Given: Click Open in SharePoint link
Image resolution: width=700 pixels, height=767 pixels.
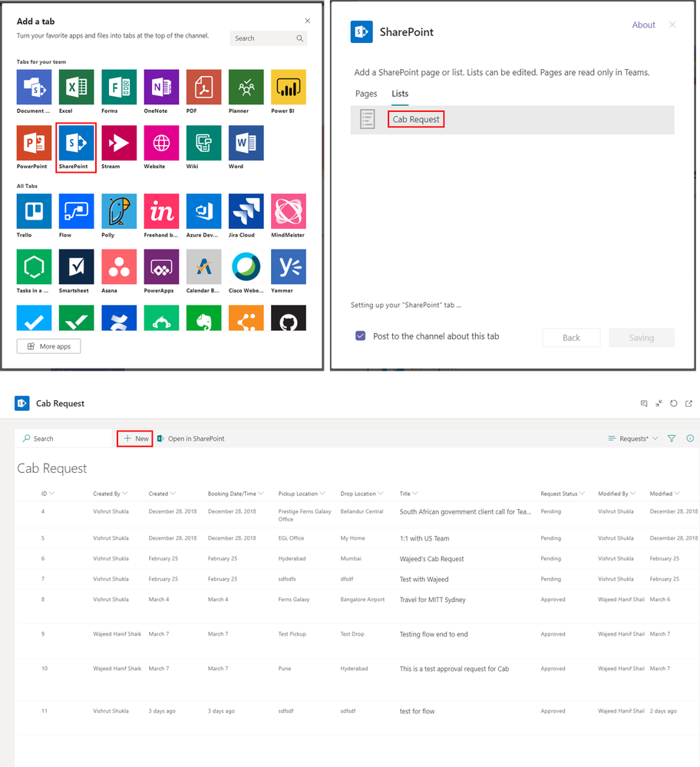Looking at the screenshot, I should tap(191, 438).
